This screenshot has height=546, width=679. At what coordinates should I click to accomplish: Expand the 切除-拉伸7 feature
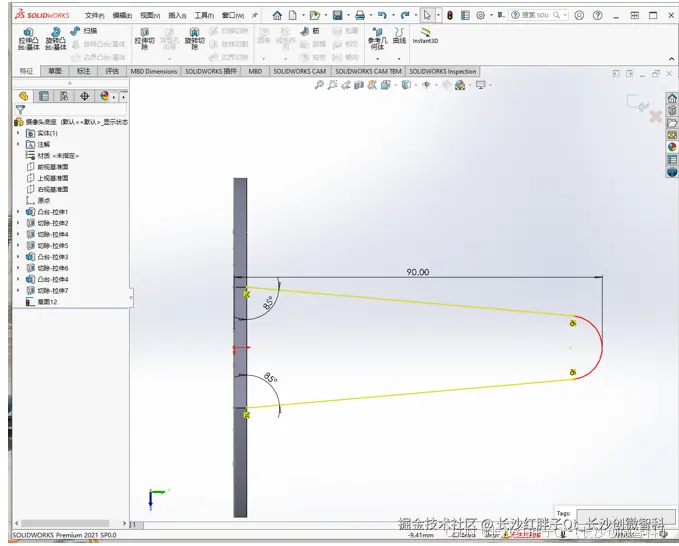(x=18, y=291)
